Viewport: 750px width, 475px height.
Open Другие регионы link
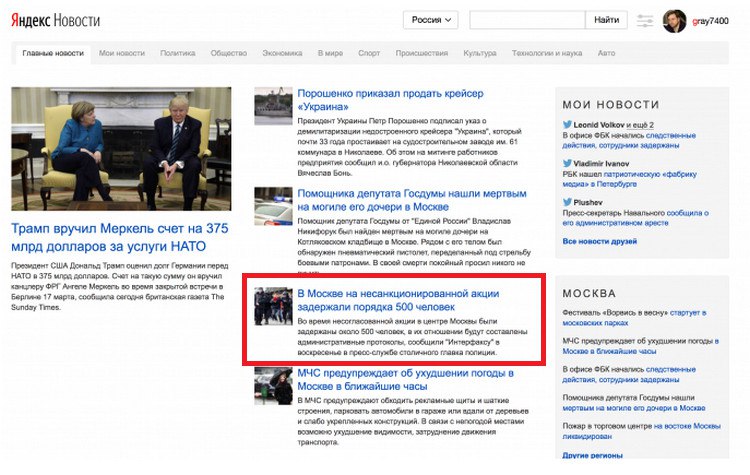point(593,455)
